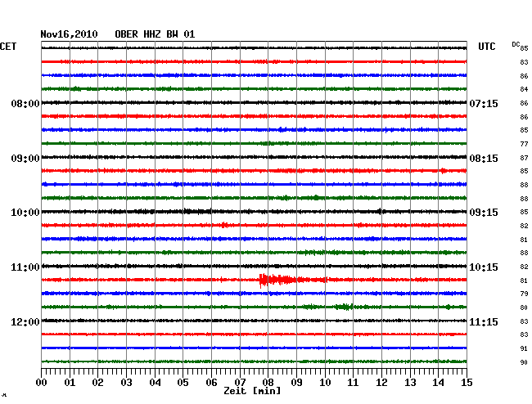The image size is (532, 404).
Task: Click the 09:15 UTC time label
Action: pos(484,213)
